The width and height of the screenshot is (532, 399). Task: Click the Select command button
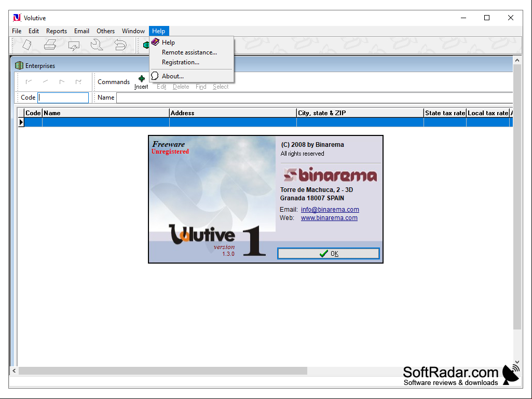221,87
